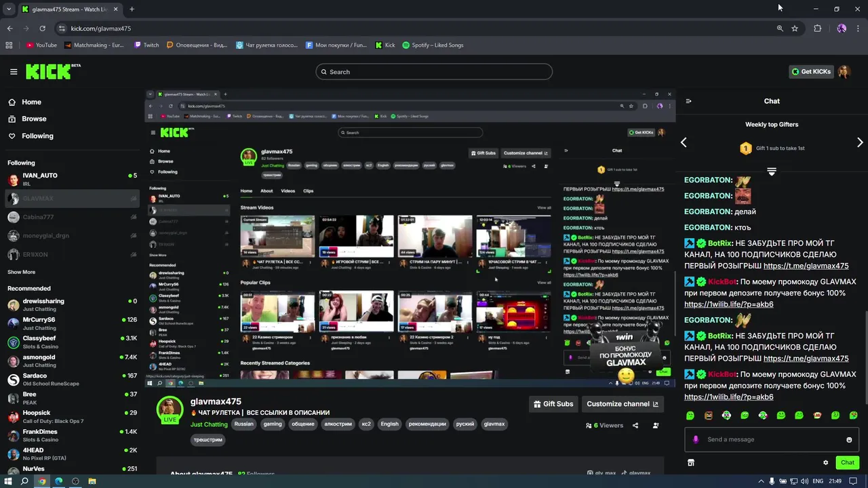Image resolution: width=868 pixels, height=488 pixels.
Task: Click the green Chat send button
Action: pos(848,462)
